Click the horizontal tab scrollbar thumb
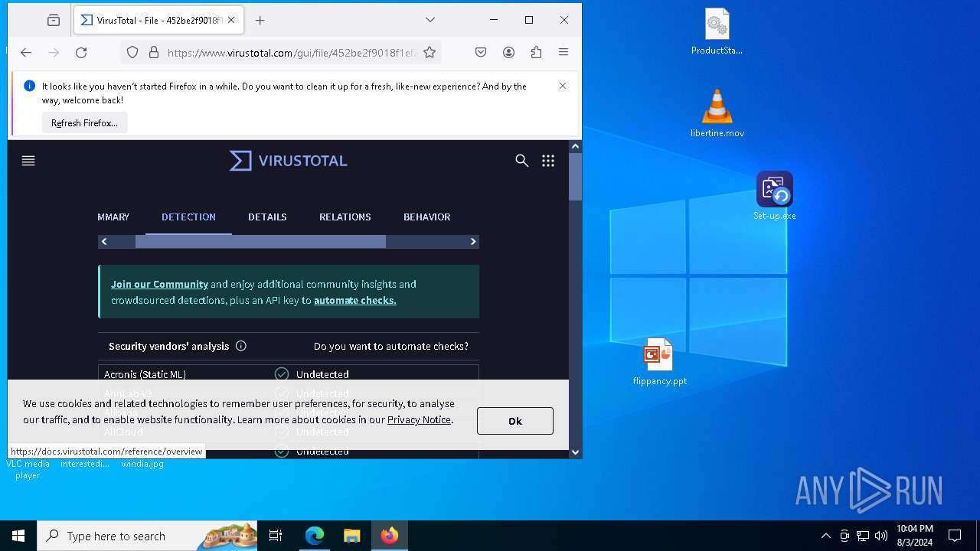Viewport: 980px width, 551px height. [260, 242]
